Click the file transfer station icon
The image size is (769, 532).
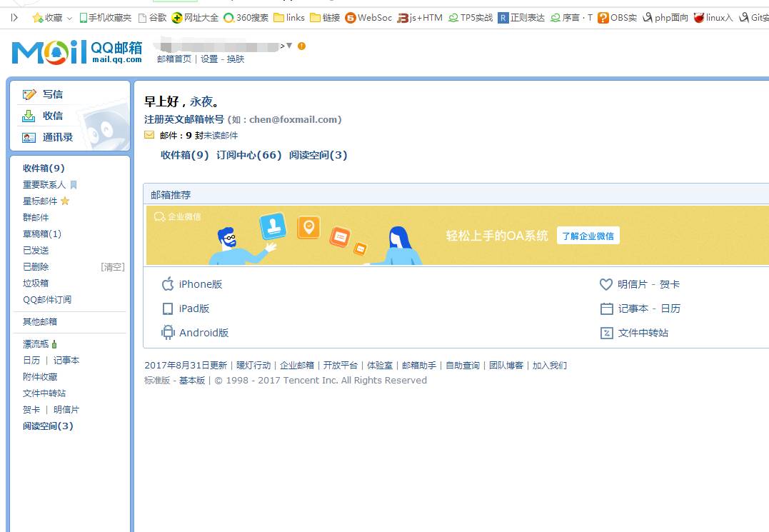pyautogui.click(x=607, y=333)
